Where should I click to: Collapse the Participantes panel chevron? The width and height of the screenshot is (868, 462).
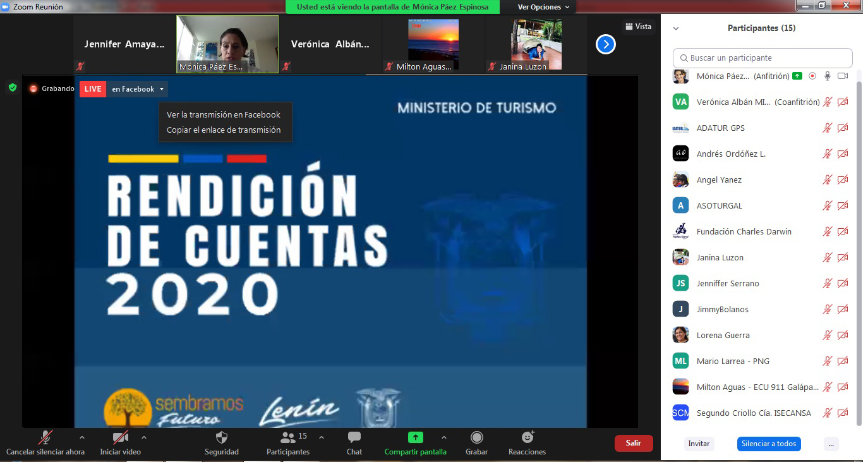click(x=676, y=28)
